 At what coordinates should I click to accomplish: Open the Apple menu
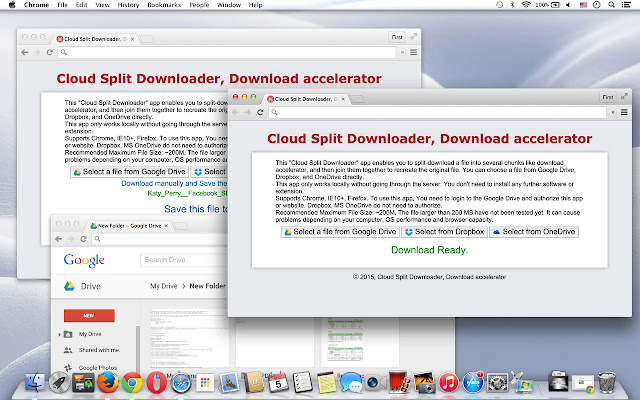pyautogui.click(x=12, y=5)
